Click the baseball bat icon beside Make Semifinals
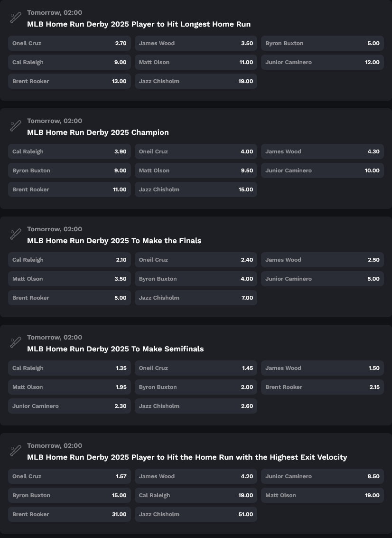The image size is (392, 538). [16, 342]
